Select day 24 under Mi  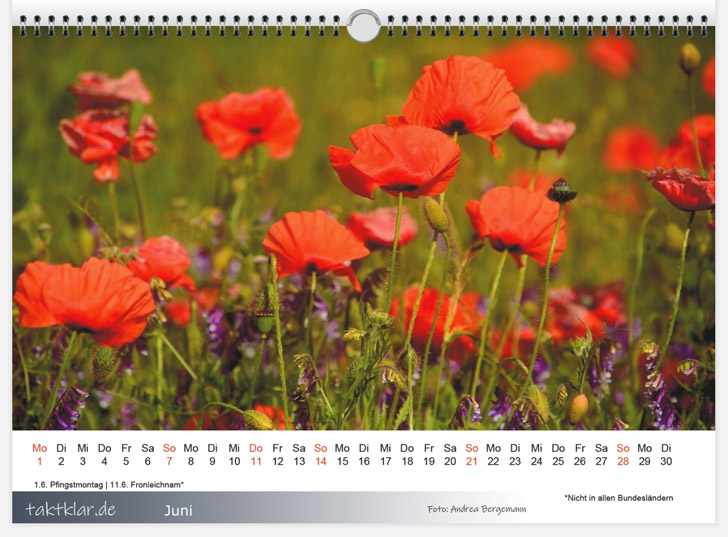[536, 461]
